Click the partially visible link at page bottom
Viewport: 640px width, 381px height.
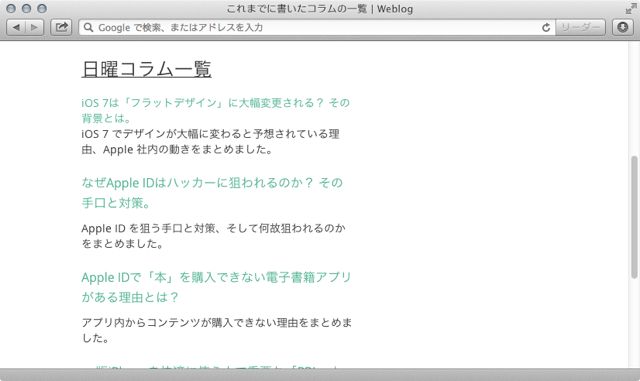pyautogui.click(x=216, y=367)
